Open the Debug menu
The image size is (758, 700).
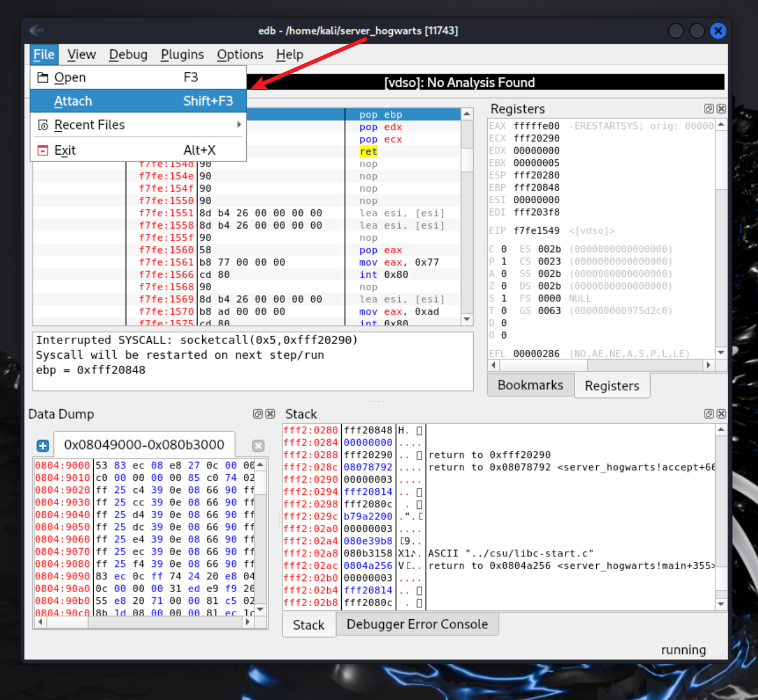128,55
